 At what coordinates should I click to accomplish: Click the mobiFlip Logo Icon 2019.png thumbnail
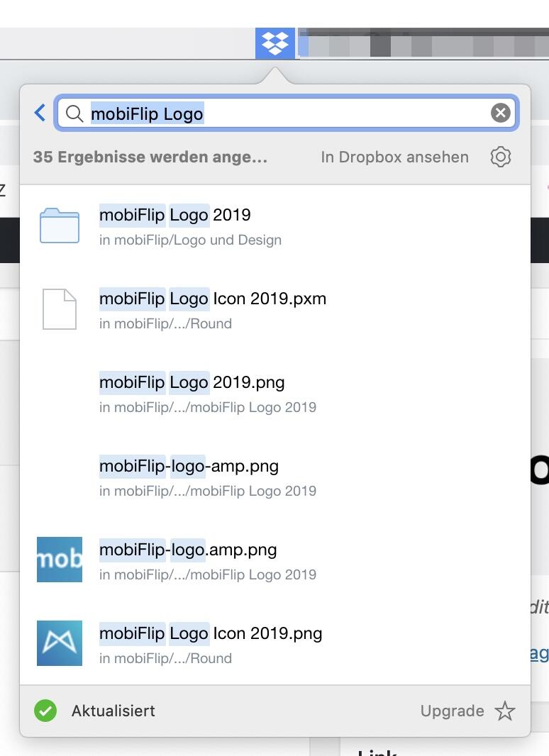pos(60,643)
